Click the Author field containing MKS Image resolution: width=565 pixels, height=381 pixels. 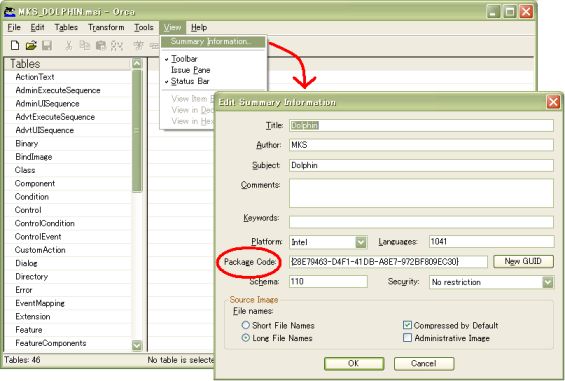point(421,145)
